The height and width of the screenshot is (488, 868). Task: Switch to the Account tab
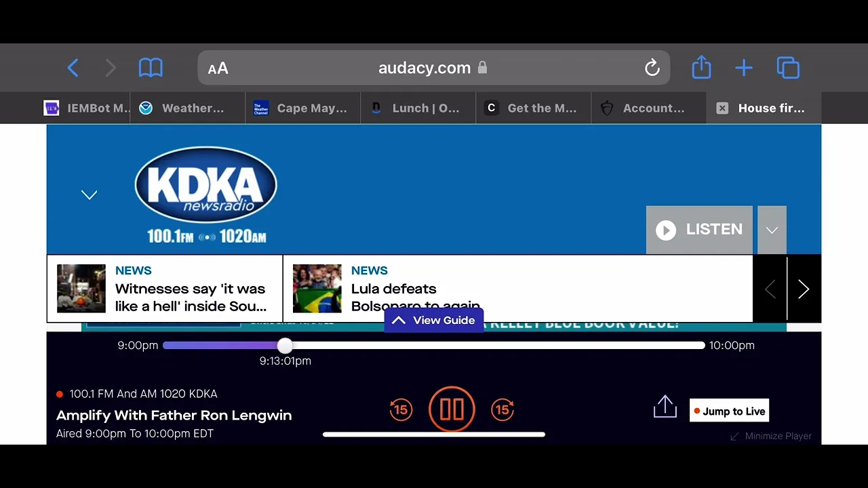click(x=649, y=108)
